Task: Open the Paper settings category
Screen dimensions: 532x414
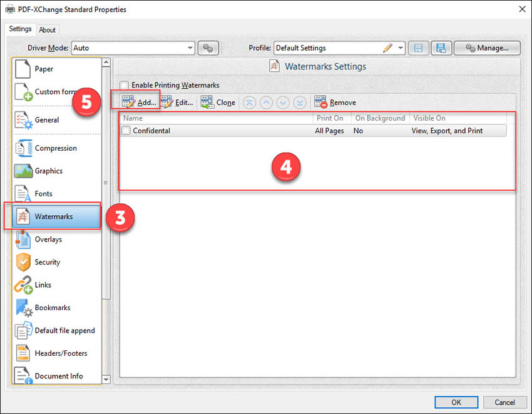Action: (x=57, y=69)
